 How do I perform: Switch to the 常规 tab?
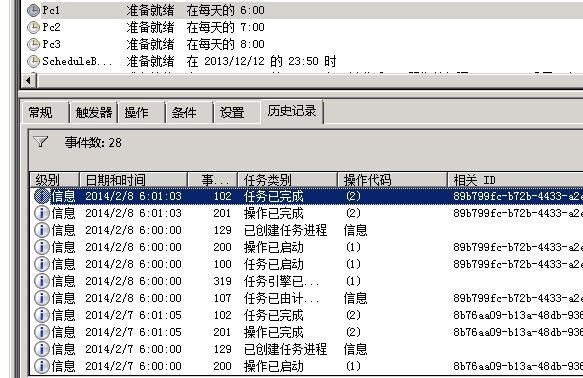[x=46, y=112]
